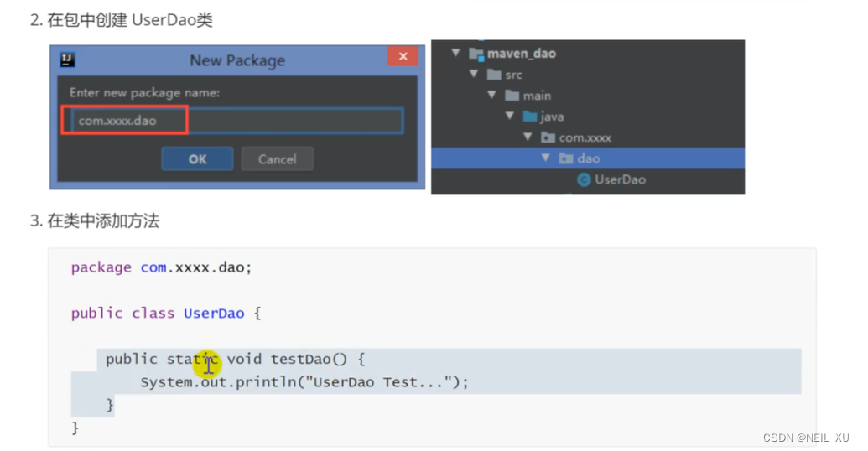Click the System.out.println code line

304,382
